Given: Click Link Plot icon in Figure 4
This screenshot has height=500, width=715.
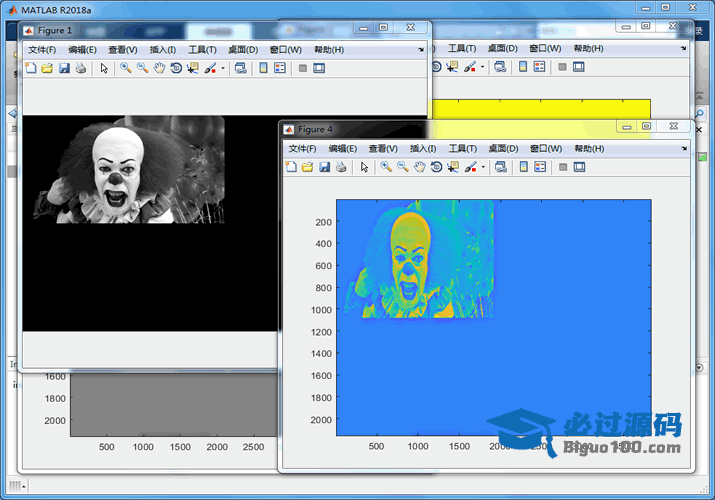Looking at the screenshot, I should point(501,167).
